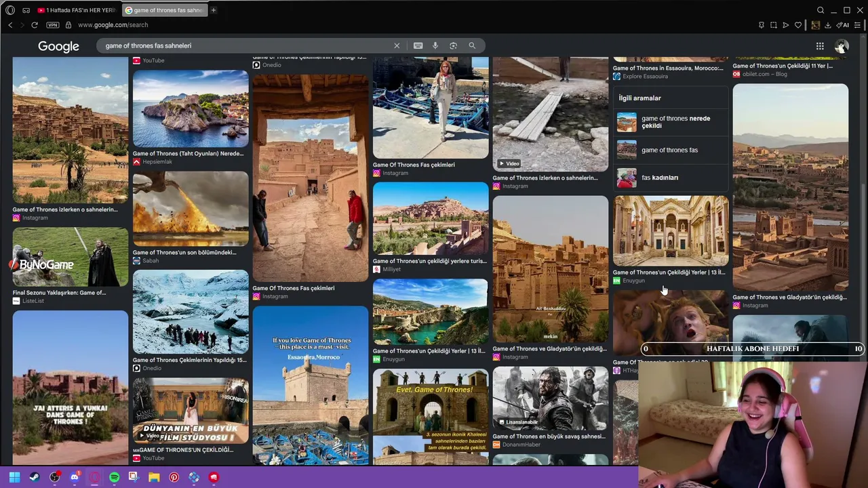Open the Sabah dragon fire image result
868x488 pixels.
[191, 209]
